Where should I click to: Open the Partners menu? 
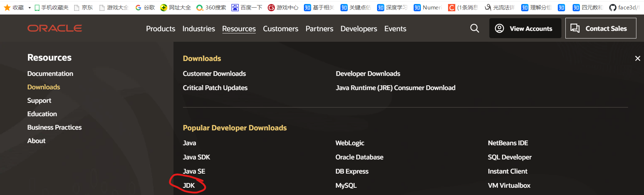tap(319, 29)
